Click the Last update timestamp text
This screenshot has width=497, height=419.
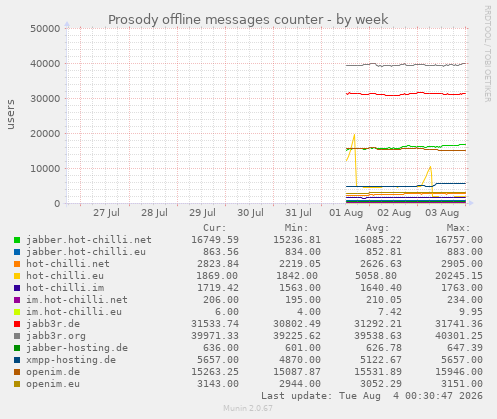click(372, 396)
